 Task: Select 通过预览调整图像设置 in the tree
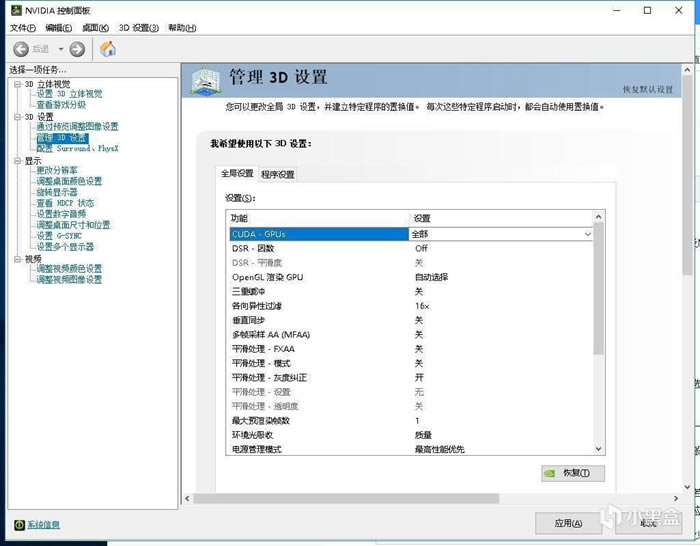tap(77, 127)
